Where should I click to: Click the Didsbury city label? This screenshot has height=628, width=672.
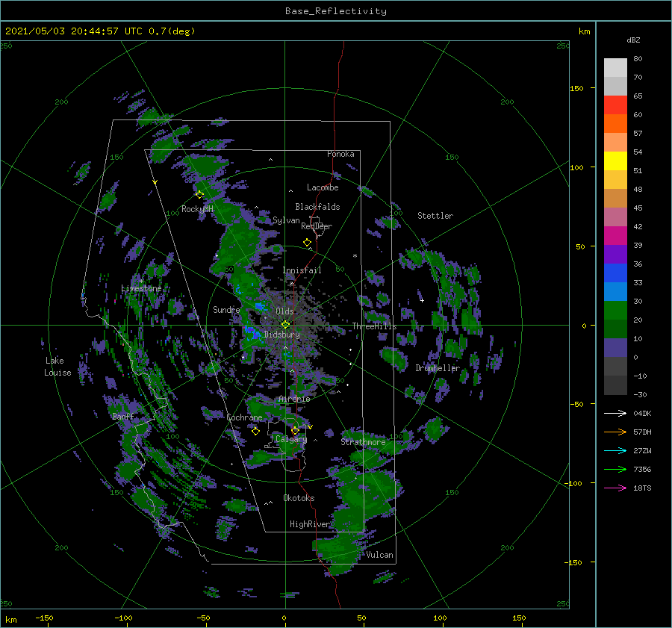pos(281,335)
